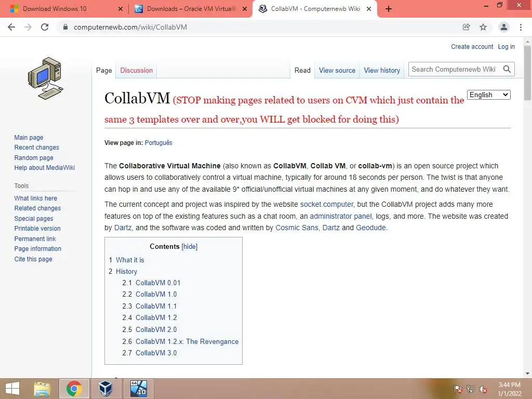
Task: Open Permanent link in sidebar
Action: (35, 238)
